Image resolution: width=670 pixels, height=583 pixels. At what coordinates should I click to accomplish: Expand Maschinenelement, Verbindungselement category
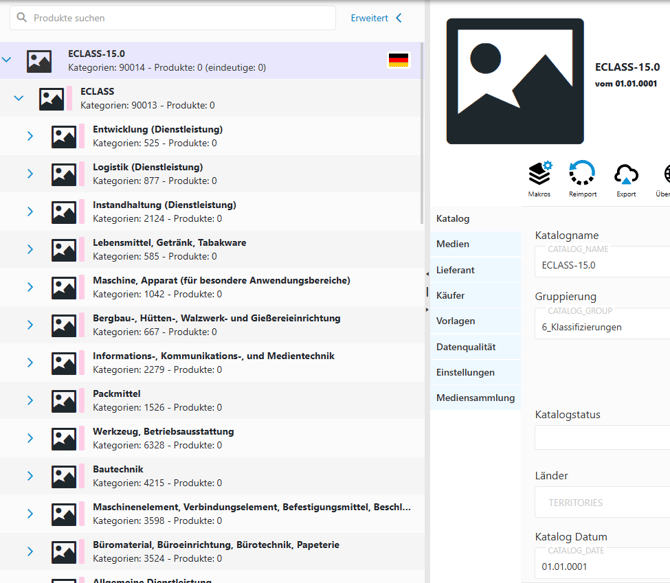point(30,513)
